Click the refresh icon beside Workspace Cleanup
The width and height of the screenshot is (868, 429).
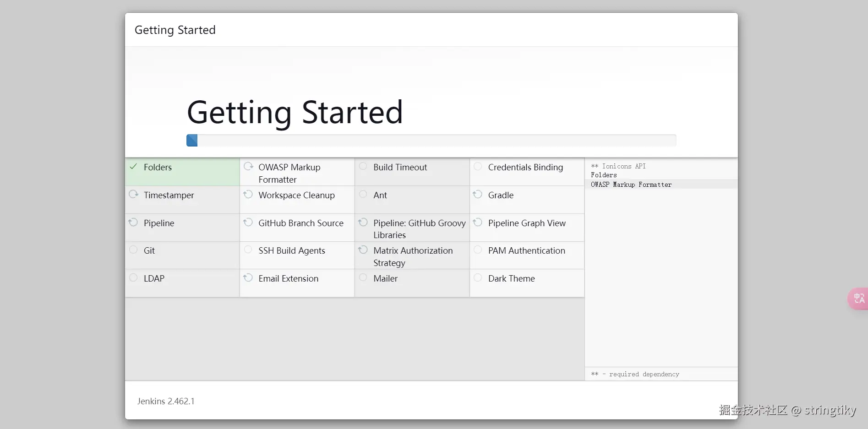(x=248, y=194)
